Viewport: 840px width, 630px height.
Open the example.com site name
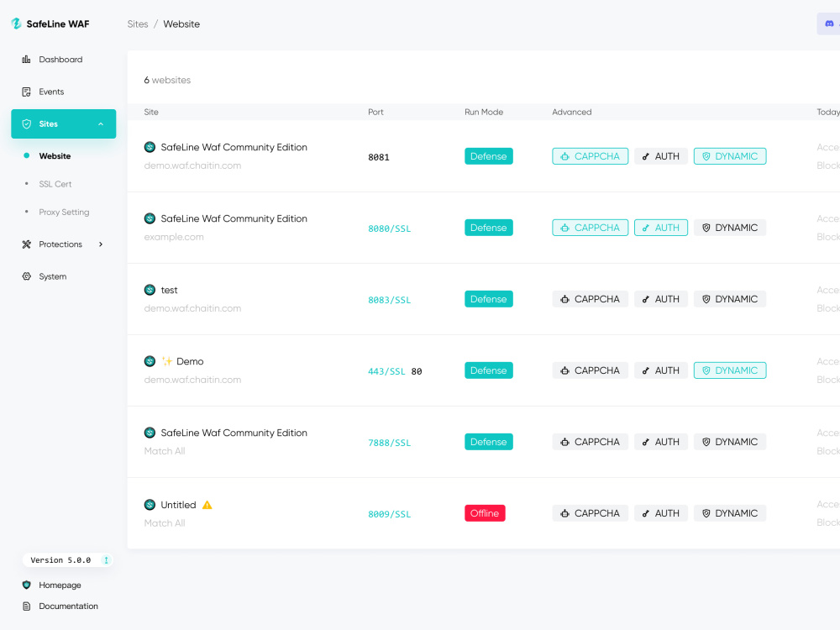point(234,218)
